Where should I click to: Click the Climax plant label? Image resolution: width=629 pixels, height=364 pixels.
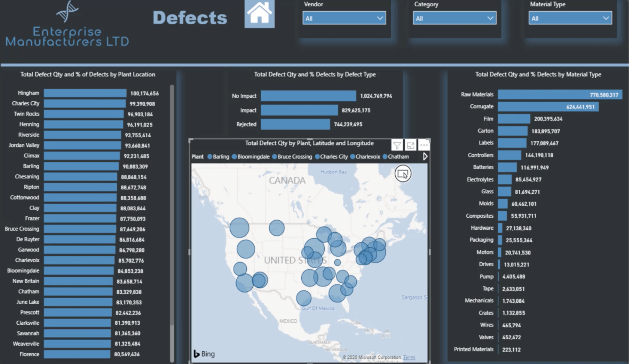coord(31,156)
